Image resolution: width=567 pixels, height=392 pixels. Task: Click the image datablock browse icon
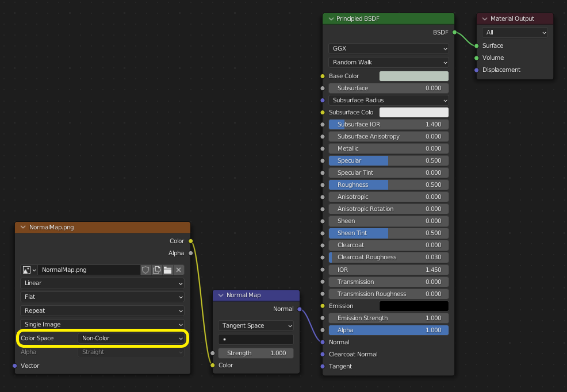coord(28,270)
